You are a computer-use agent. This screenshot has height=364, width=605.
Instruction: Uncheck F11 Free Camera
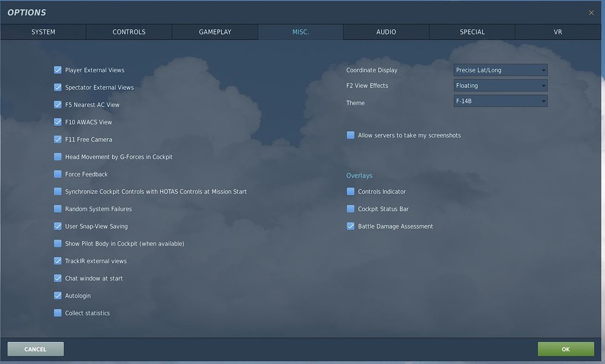click(57, 139)
